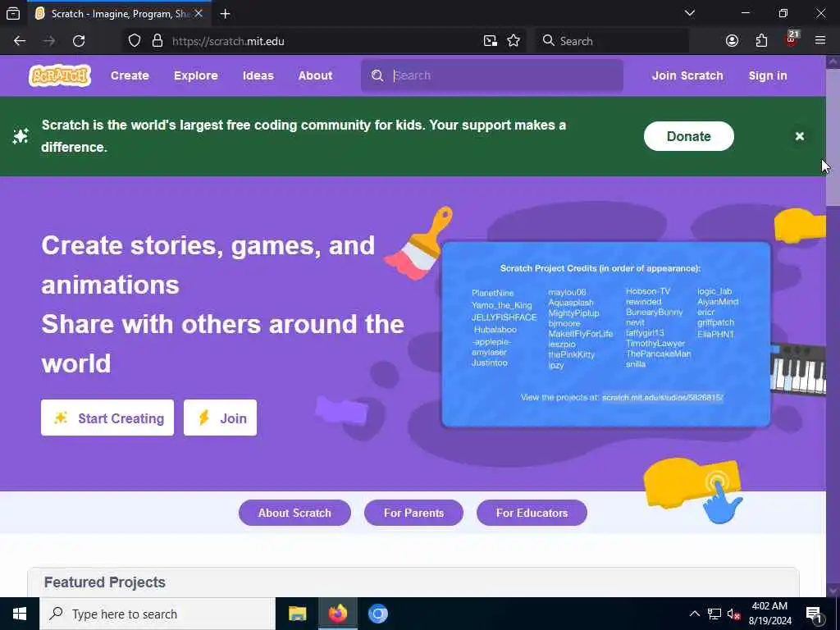840x630 pixels.
Task: Open the Ideas menu item
Action: pos(258,75)
